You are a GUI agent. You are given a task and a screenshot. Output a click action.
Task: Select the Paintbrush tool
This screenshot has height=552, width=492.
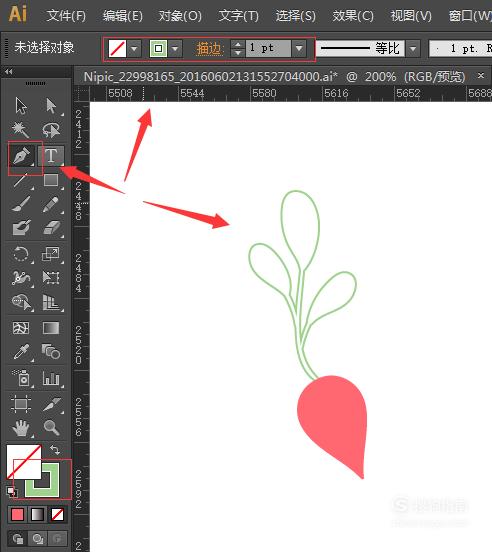click(21, 204)
